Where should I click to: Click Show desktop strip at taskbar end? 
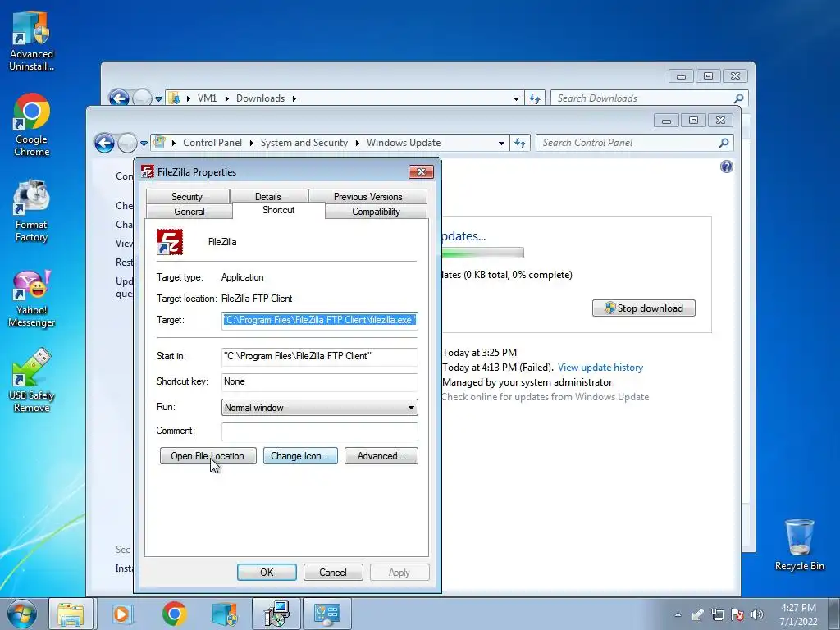point(834,614)
